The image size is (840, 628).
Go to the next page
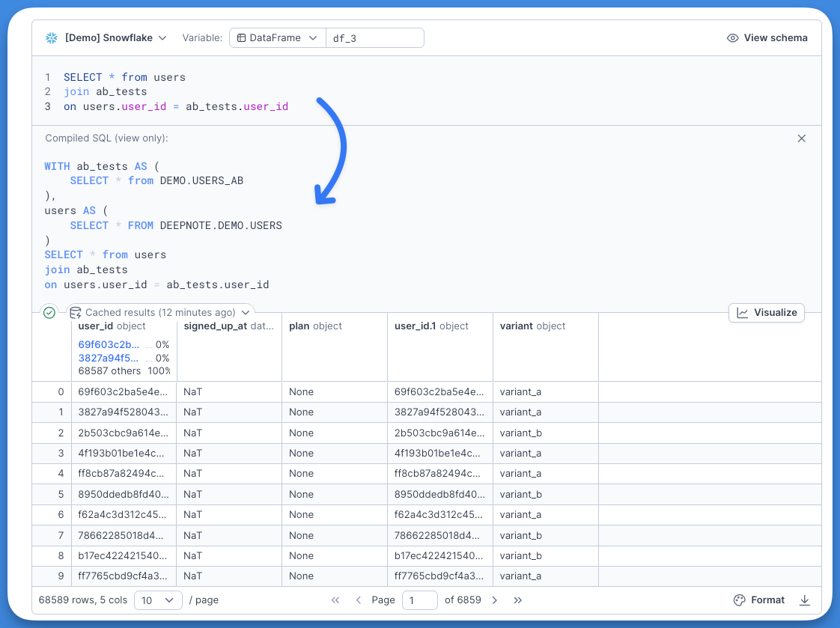pos(494,600)
